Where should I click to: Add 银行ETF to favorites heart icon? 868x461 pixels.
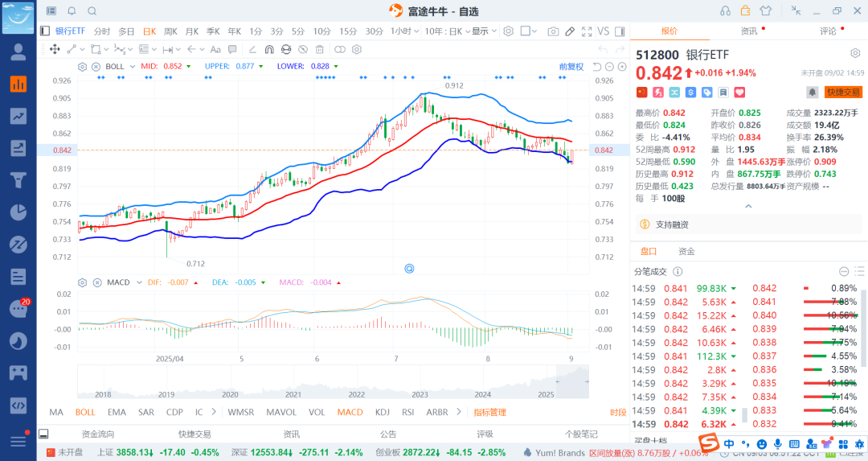pyautogui.click(x=739, y=92)
